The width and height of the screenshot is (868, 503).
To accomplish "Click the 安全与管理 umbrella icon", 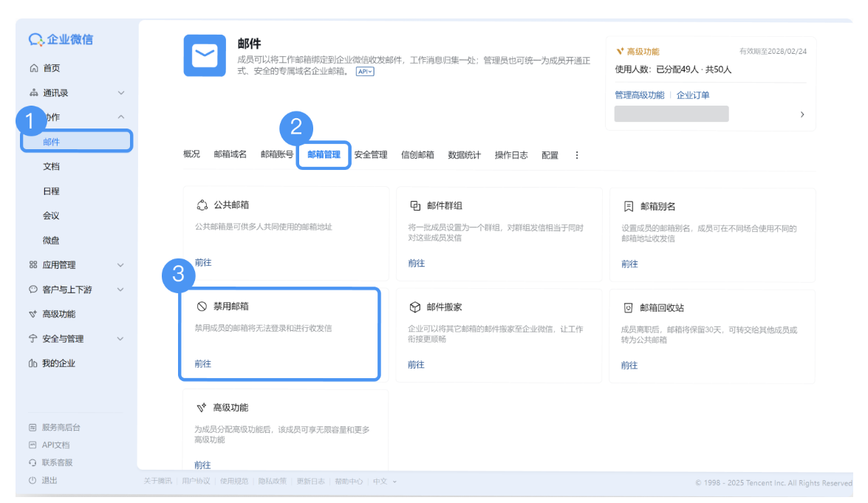I will pyautogui.click(x=33, y=338).
